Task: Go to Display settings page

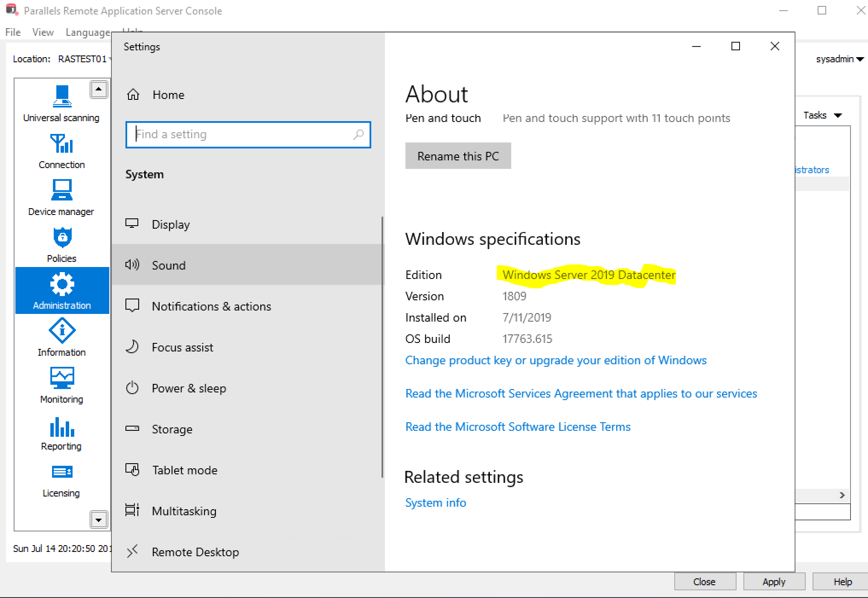Action: pyautogui.click(x=248, y=224)
